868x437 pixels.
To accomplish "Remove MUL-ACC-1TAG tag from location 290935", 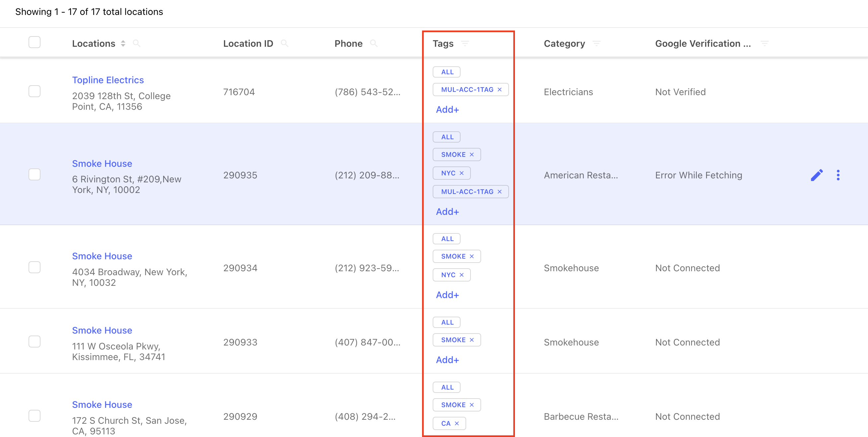I will [x=500, y=192].
